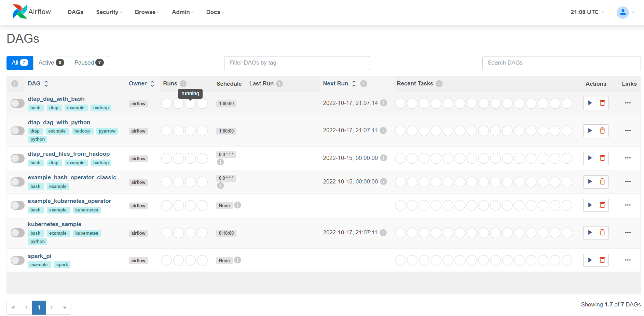Open spark_pi links ellipsis menu
Viewport: 644px width, 316px height.
[628, 260]
